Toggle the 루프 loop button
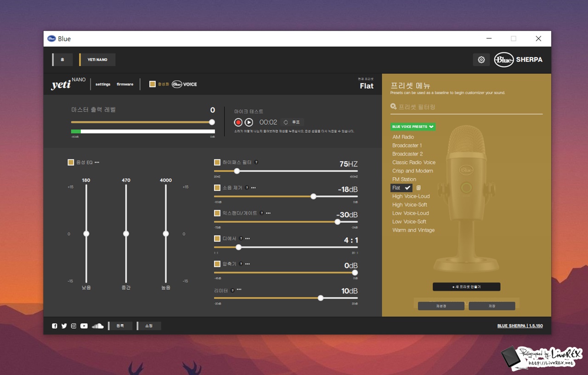588x375 pixels. [x=292, y=122]
